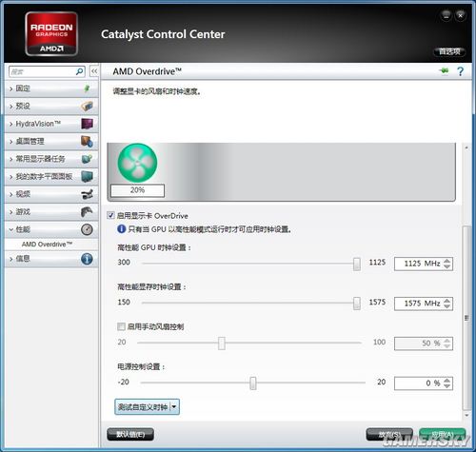Click the search magnifier icon
The image size is (476, 452).
point(80,71)
